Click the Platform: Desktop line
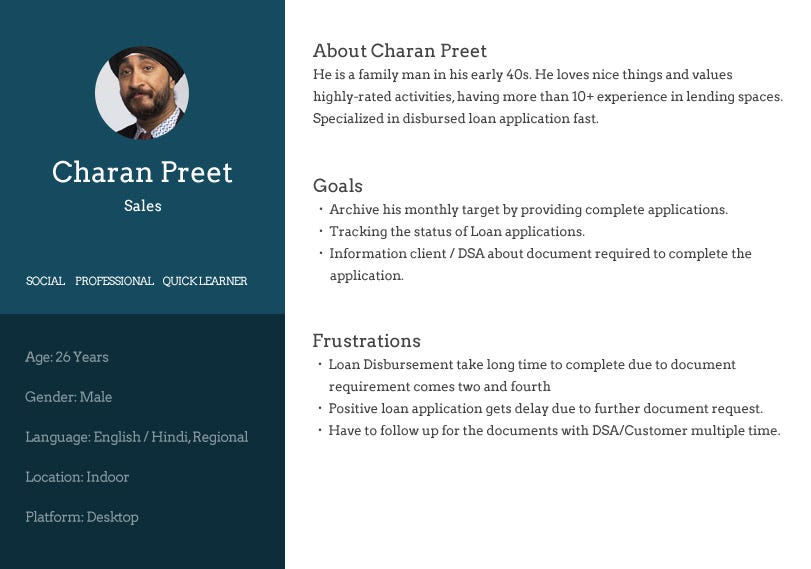Viewport: 811px width, 569px height. [82, 517]
